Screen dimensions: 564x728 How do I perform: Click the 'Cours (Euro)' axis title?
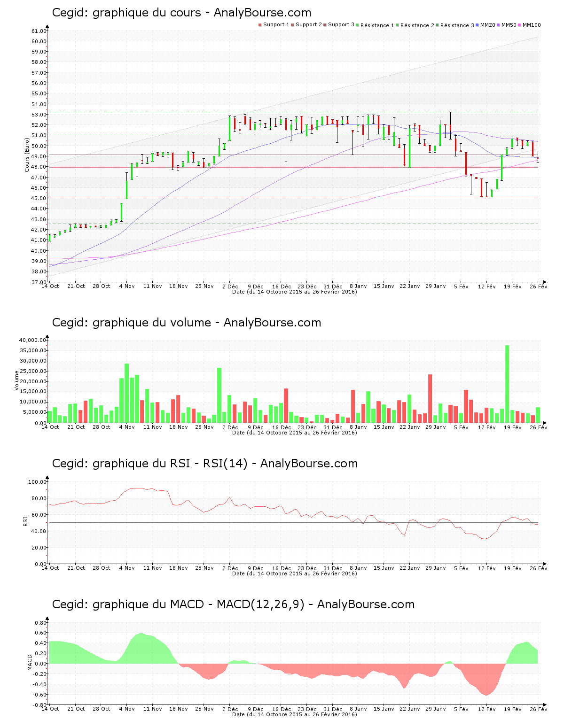[27, 155]
